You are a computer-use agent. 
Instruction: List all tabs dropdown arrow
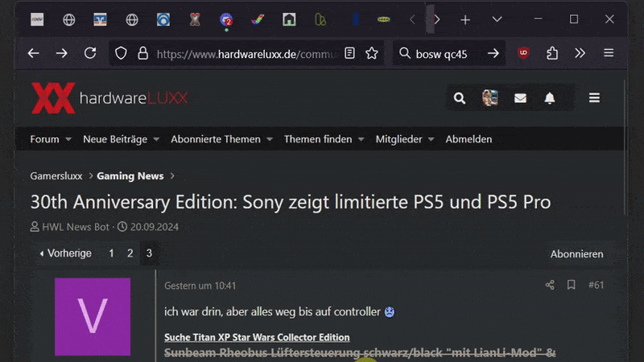click(497, 19)
